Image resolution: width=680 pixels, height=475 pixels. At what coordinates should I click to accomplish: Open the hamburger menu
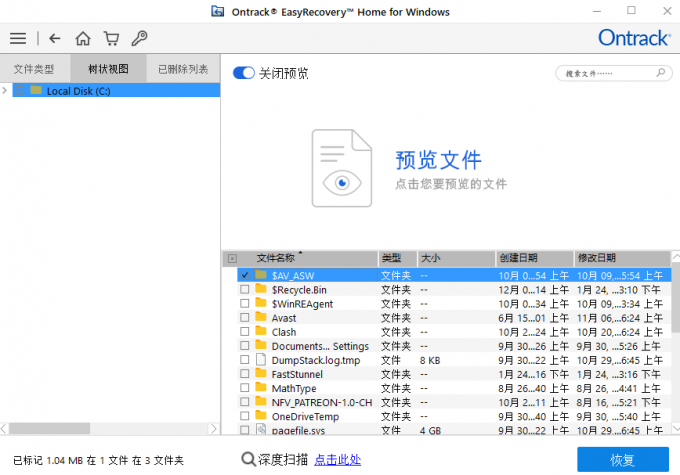18,39
